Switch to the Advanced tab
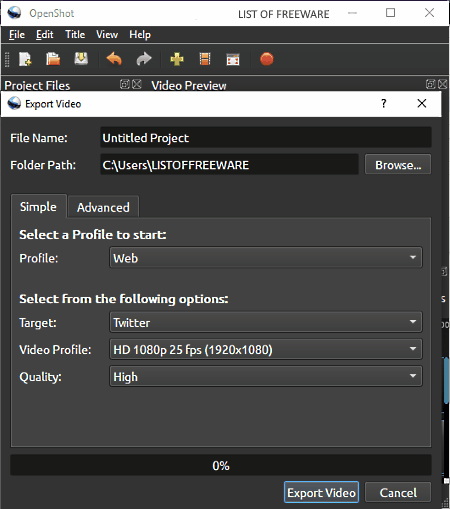The image size is (450, 509). point(103,207)
